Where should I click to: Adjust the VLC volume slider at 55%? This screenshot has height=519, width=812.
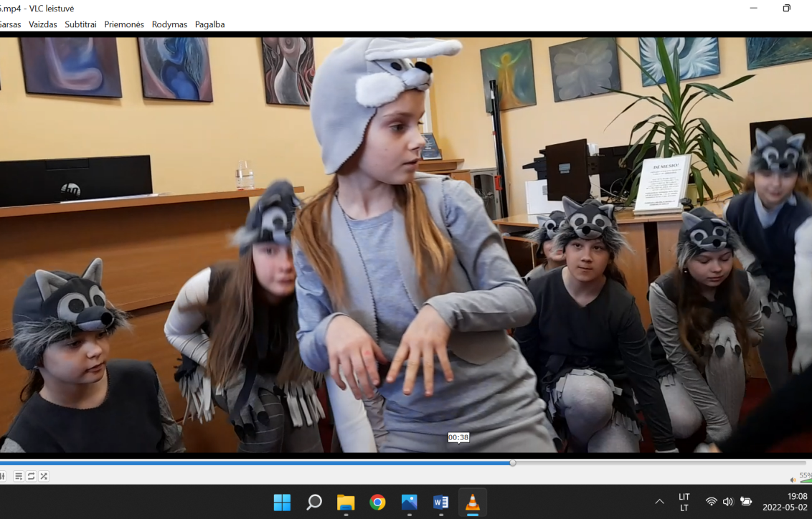(x=805, y=477)
